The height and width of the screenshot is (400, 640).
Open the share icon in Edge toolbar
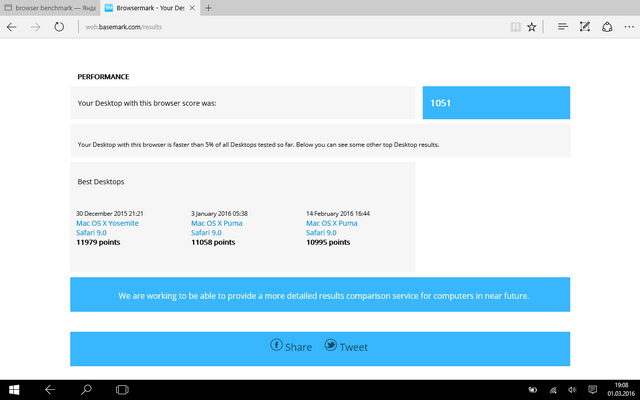click(x=607, y=27)
